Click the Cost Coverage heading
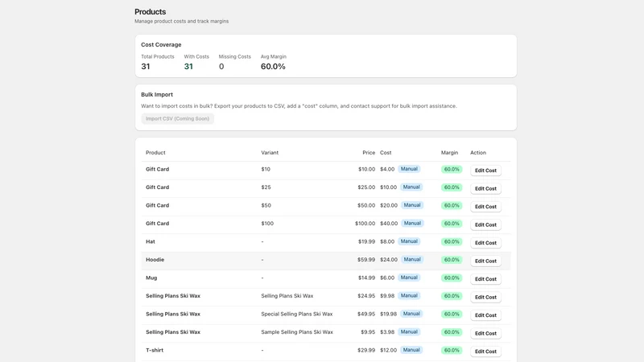644x362 pixels. [x=161, y=45]
